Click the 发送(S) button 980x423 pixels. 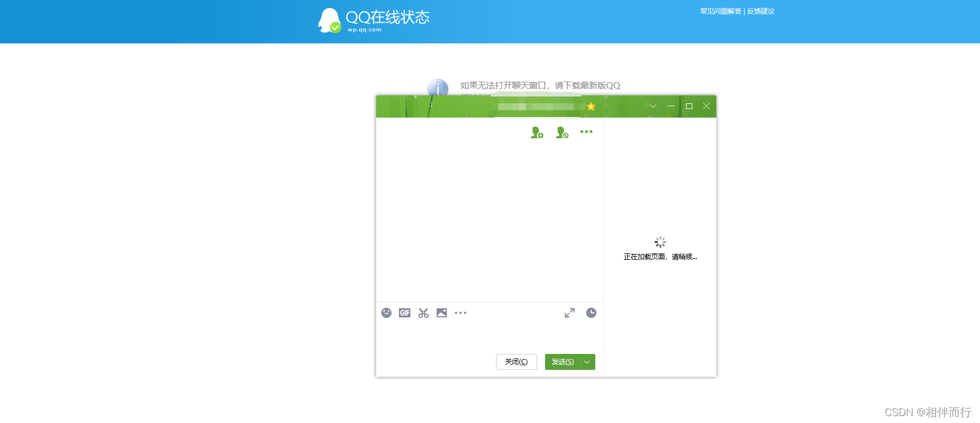(562, 362)
